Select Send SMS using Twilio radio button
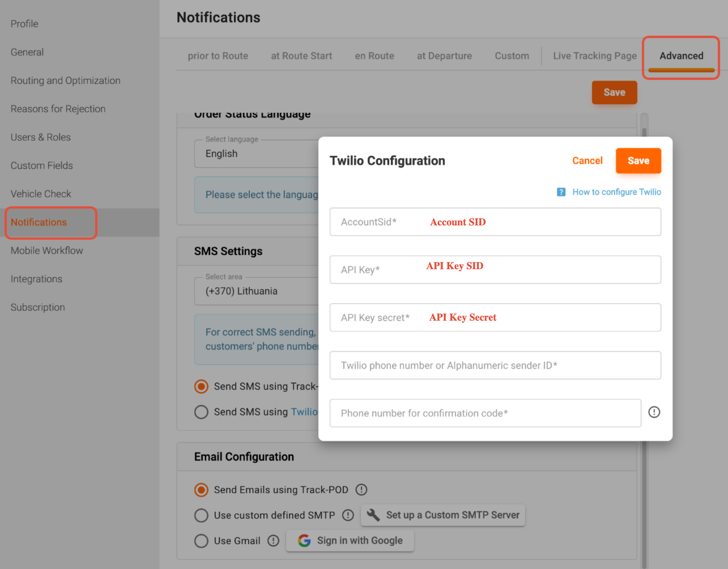Image resolution: width=728 pixels, height=569 pixels. click(201, 412)
